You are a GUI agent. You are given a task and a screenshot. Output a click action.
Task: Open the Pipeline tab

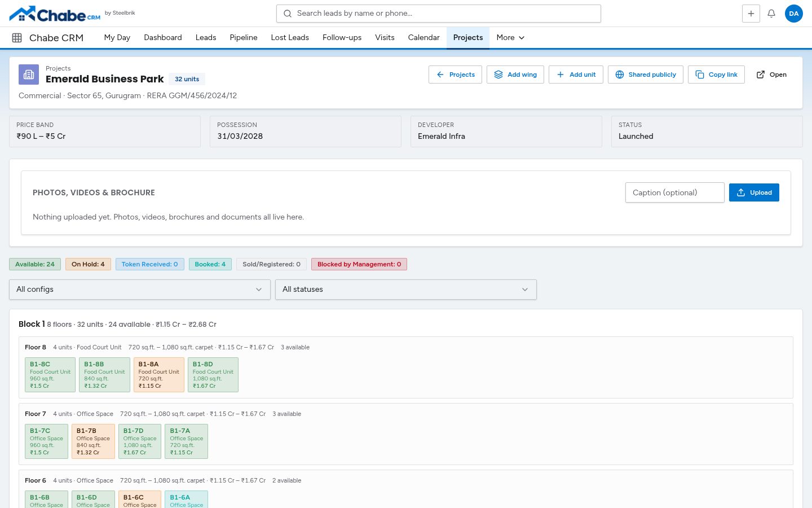pos(244,38)
